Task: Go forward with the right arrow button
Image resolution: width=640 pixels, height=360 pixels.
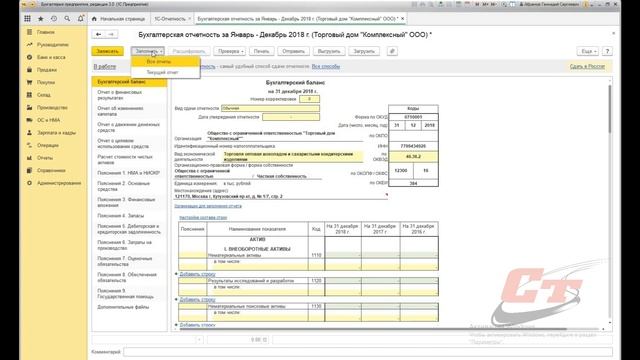Action: [111, 34]
